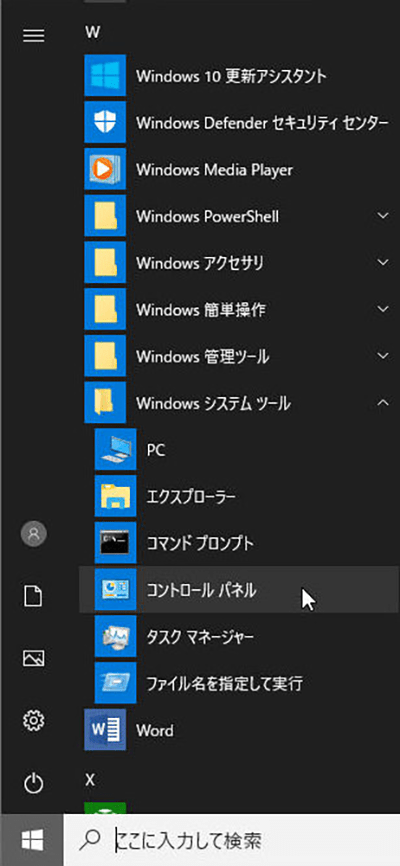This screenshot has width=400, height=866.
Task: Open the power options icon
Action: click(34, 784)
